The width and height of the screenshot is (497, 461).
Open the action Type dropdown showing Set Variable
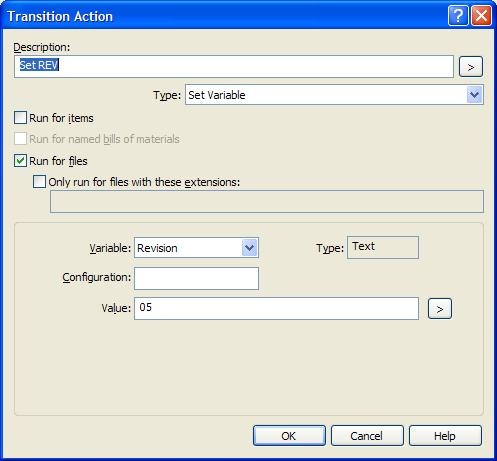(x=334, y=95)
